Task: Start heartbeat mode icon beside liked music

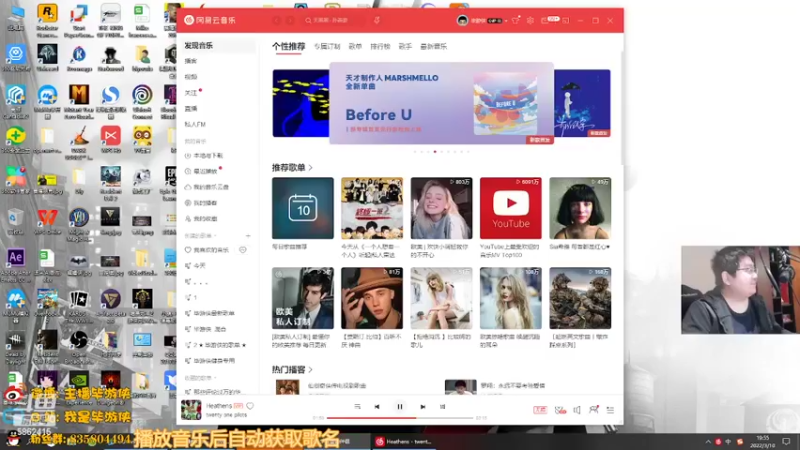Action: click(243, 250)
